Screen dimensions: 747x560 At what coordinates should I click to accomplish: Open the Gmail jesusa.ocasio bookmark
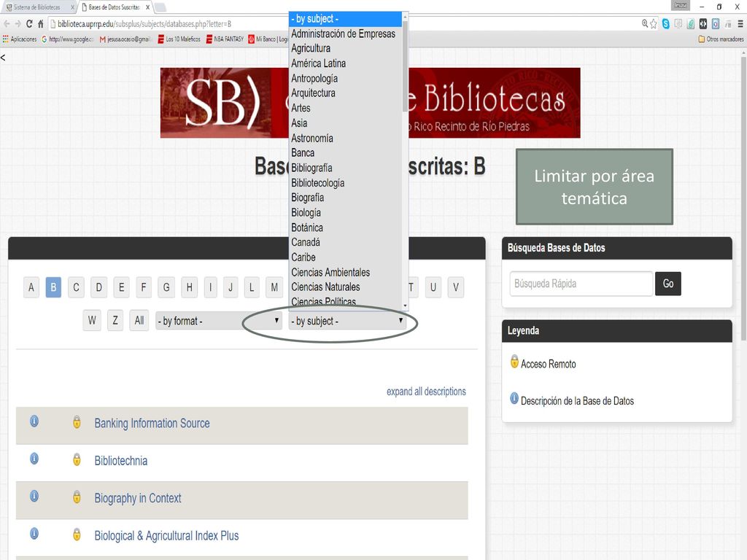[x=125, y=39]
